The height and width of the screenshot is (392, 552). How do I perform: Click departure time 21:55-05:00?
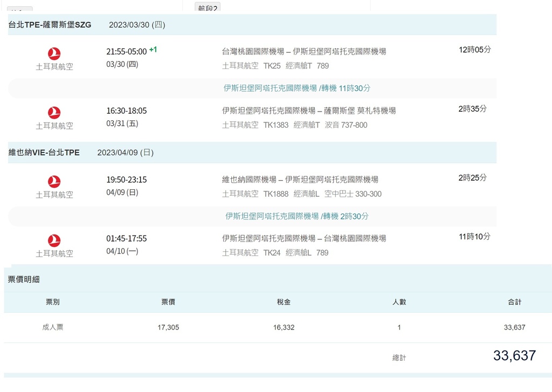pyautogui.click(x=126, y=51)
